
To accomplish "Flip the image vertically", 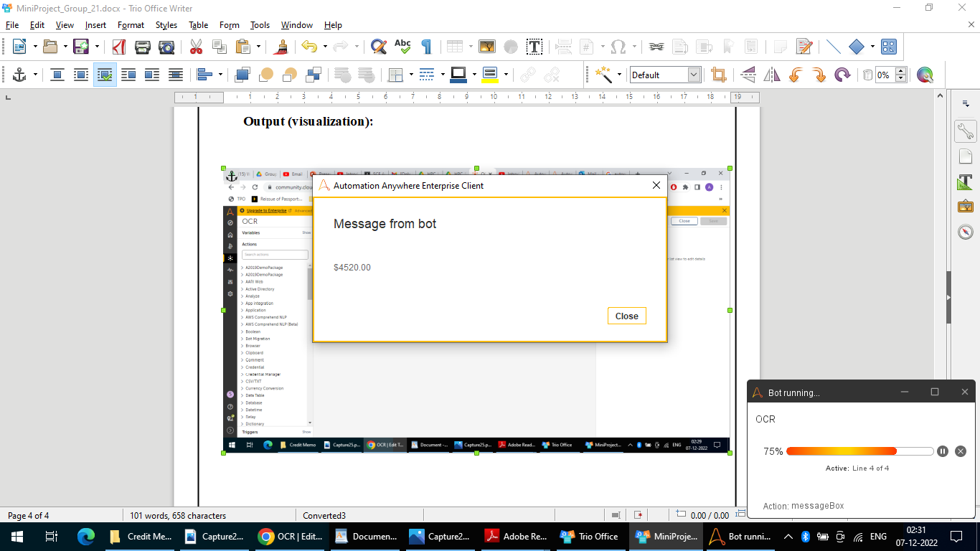I will (x=748, y=75).
